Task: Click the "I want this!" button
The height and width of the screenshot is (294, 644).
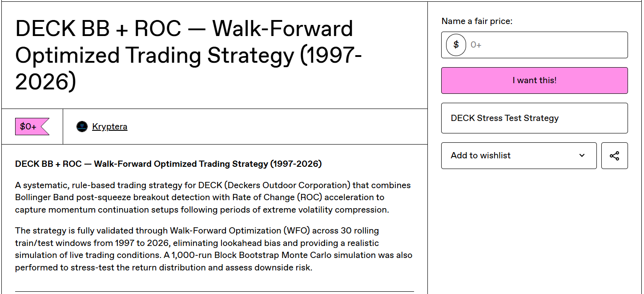Action: [x=534, y=81]
